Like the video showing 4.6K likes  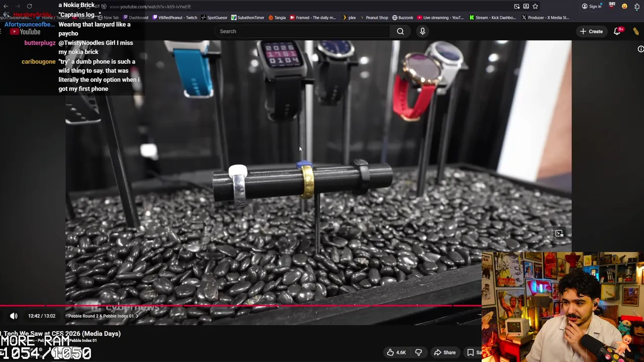coord(395,352)
